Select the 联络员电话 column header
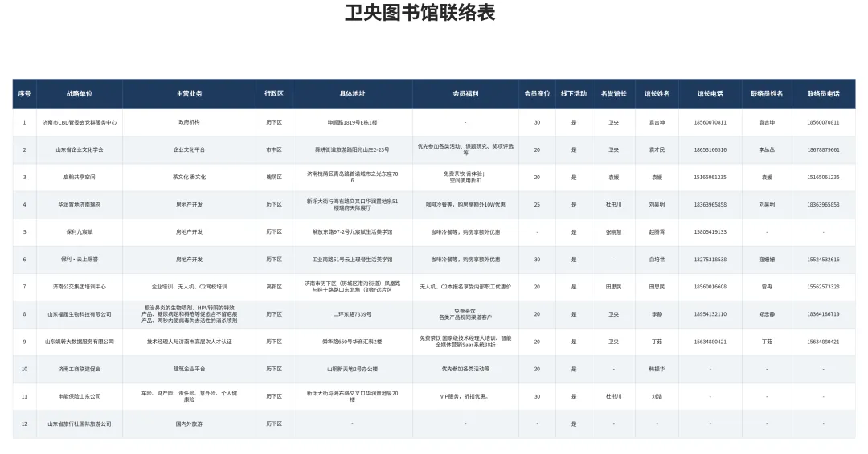This screenshot has width=868, height=454. pyautogui.click(x=823, y=93)
